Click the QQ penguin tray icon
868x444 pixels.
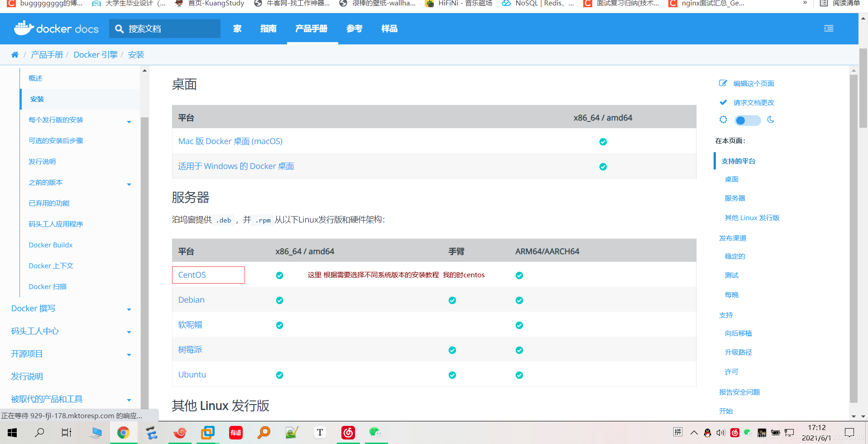click(707, 433)
